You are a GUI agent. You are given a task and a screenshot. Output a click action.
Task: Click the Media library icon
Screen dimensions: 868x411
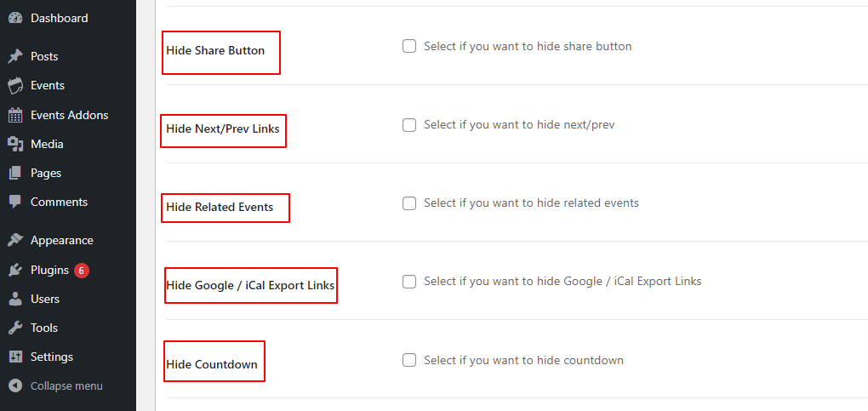coord(15,144)
